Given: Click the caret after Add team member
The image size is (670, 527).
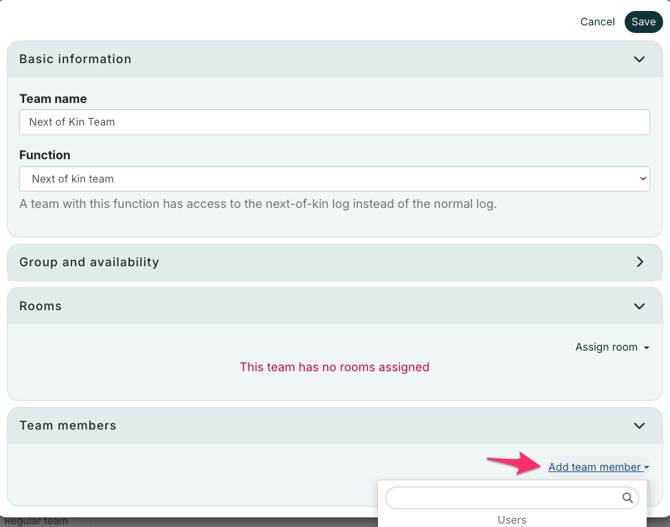Looking at the screenshot, I should point(647,468).
